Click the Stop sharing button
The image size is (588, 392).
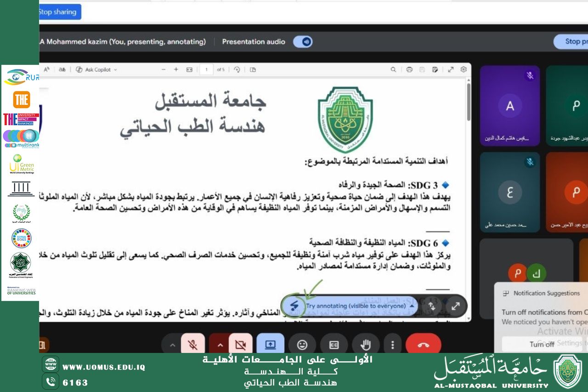tap(58, 12)
